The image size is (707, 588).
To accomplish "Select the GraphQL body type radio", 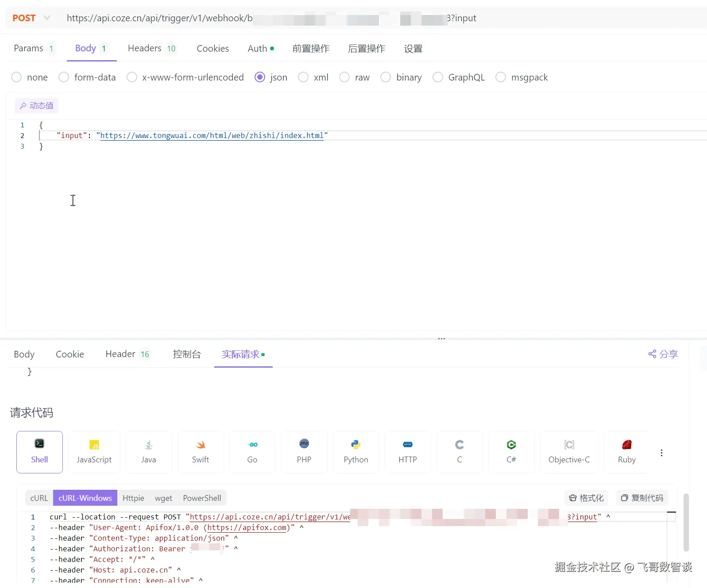I will tap(438, 77).
